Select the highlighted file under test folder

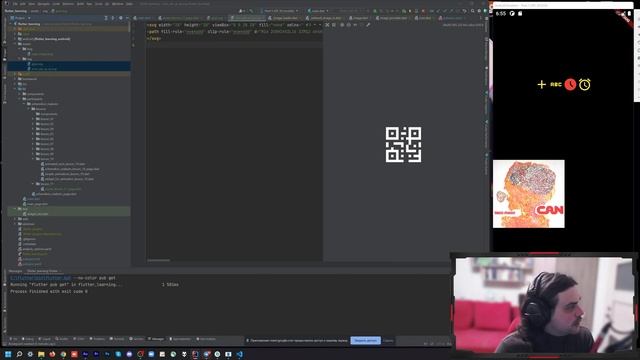coord(38,213)
